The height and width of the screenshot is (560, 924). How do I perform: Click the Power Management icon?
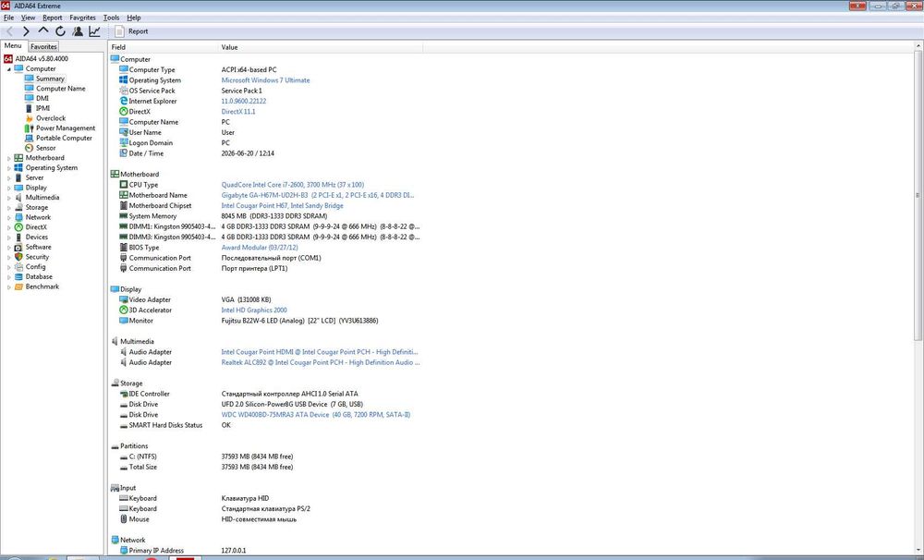click(x=29, y=128)
